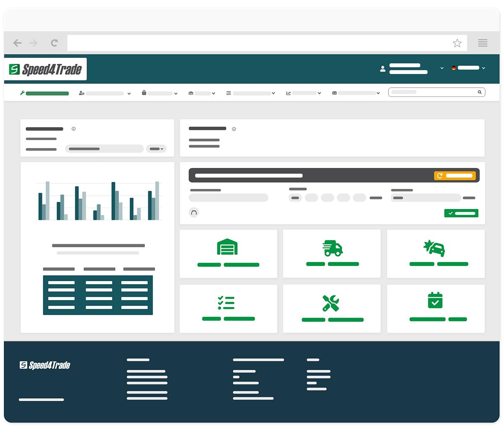Screen dimensions: 504x431
Task: Click the Speed4Trade header logo
Action: pyautogui.click(x=45, y=69)
